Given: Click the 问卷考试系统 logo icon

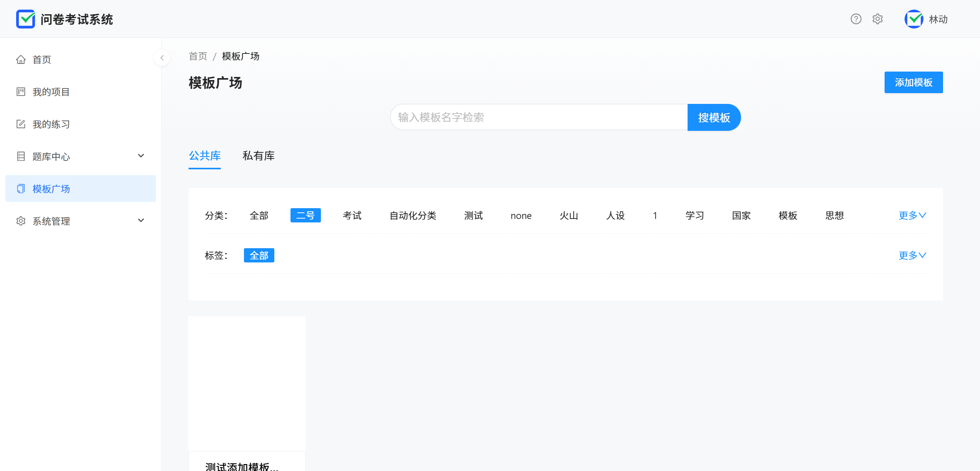Looking at the screenshot, I should tap(25, 19).
